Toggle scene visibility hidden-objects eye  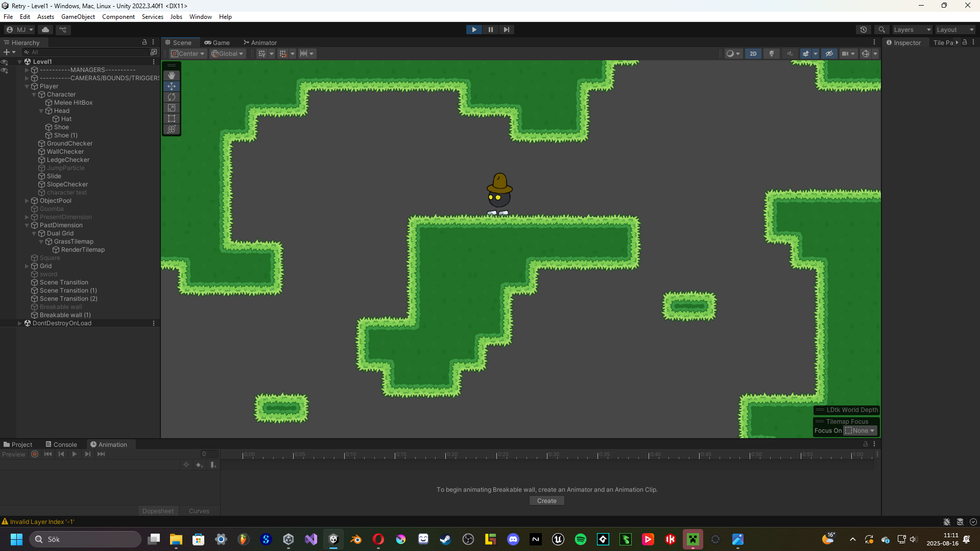829,54
